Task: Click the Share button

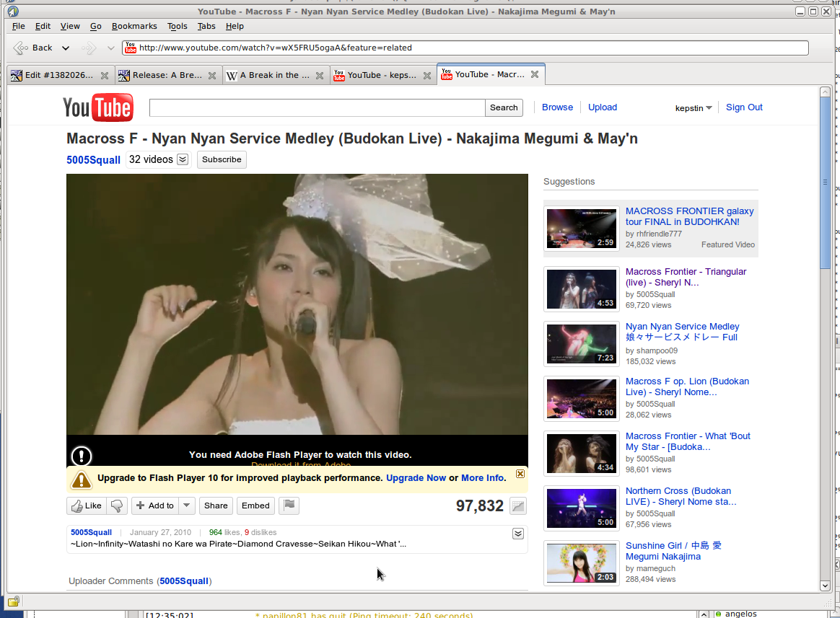Action: pyautogui.click(x=216, y=506)
